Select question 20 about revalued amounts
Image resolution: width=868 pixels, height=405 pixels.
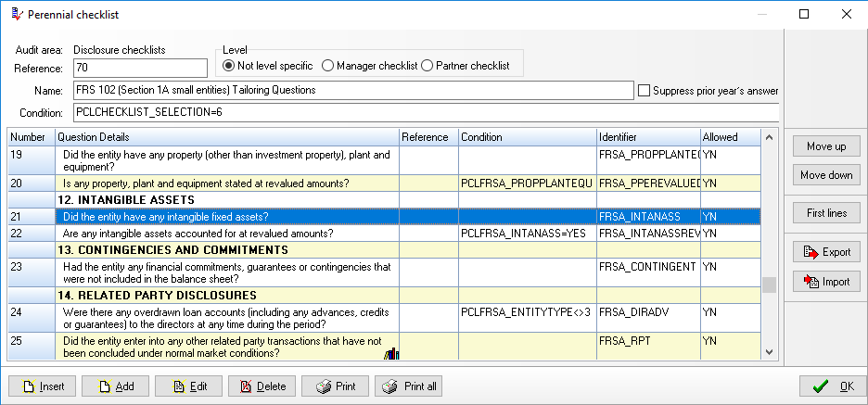click(x=384, y=184)
